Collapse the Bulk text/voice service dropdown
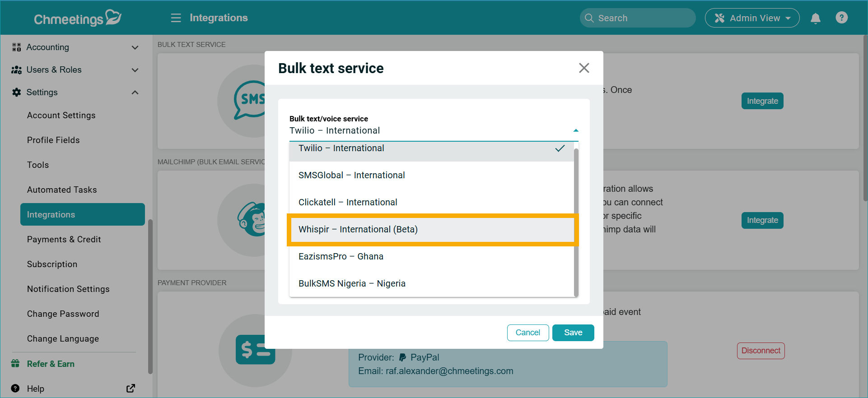 576,130
